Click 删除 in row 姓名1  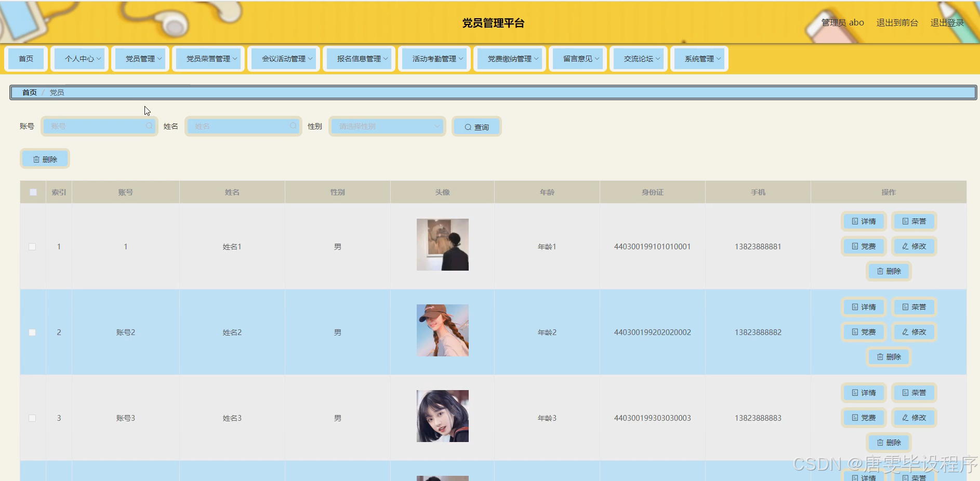point(889,271)
